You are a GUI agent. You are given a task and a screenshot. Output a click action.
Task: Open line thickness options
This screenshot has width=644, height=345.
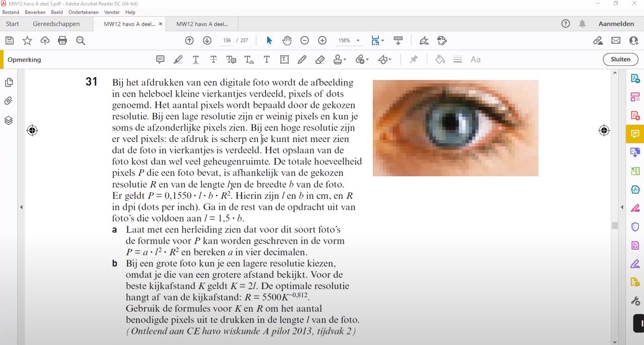pos(458,59)
